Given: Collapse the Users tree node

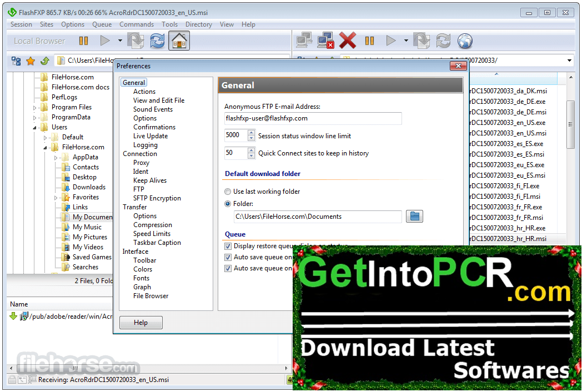Looking at the screenshot, I should tap(35, 128).
